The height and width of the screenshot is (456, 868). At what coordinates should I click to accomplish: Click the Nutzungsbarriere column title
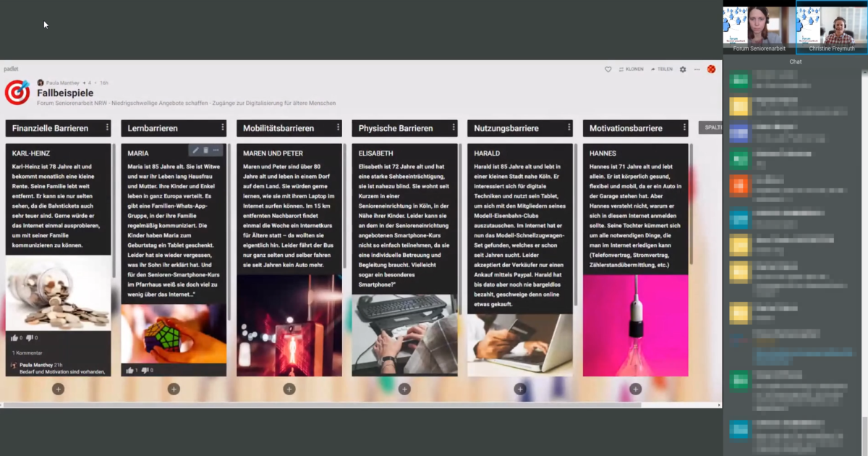click(506, 128)
